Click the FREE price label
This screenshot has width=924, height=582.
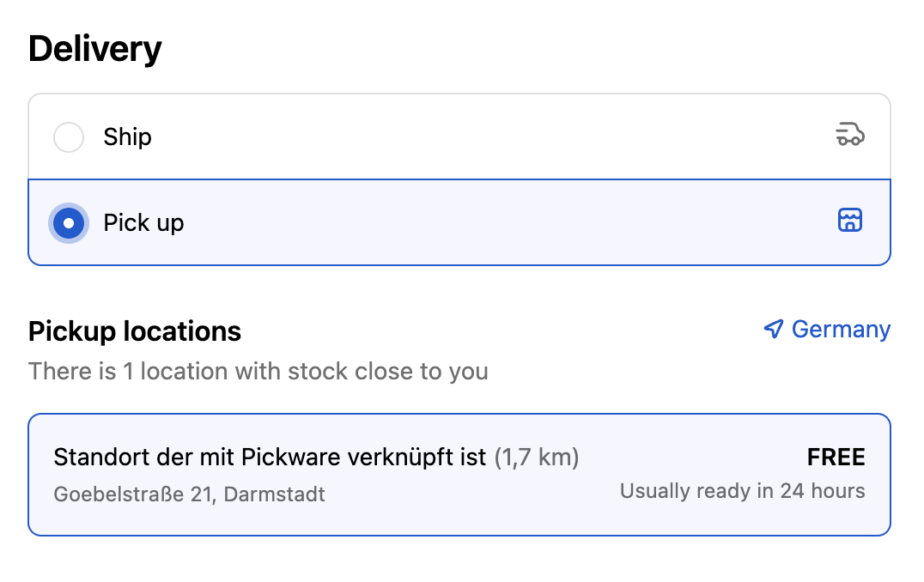pyautogui.click(x=836, y=458)
